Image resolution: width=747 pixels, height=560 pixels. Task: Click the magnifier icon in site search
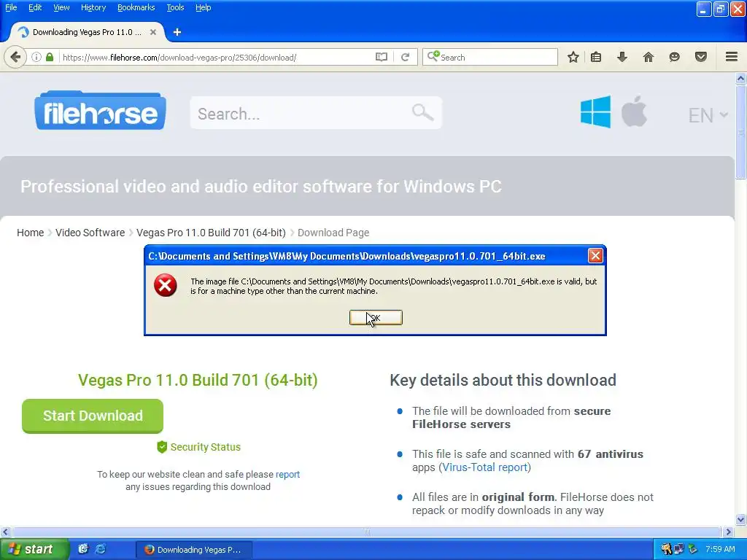click(422, 113)
